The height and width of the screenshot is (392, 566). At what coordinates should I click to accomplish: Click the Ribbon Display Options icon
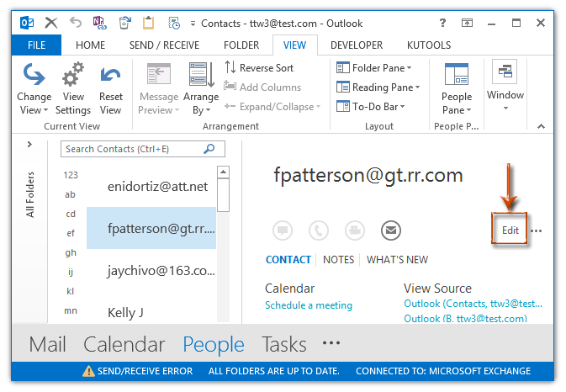tap(467, 23)
